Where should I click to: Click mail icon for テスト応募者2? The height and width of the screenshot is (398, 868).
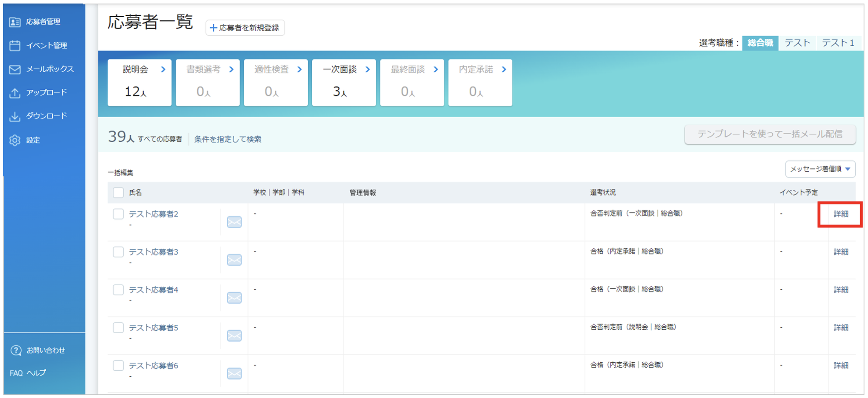pyautogui.click(x=234, y=222)
